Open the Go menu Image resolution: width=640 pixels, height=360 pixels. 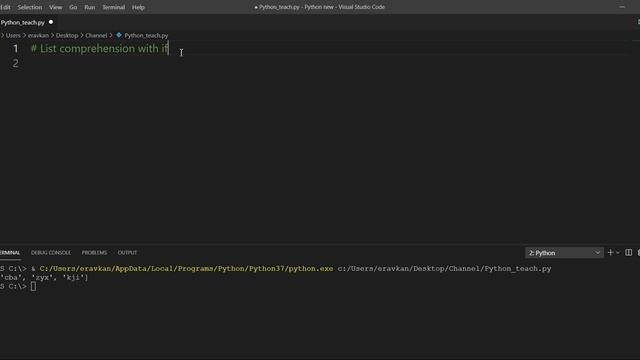pos(73,7)
